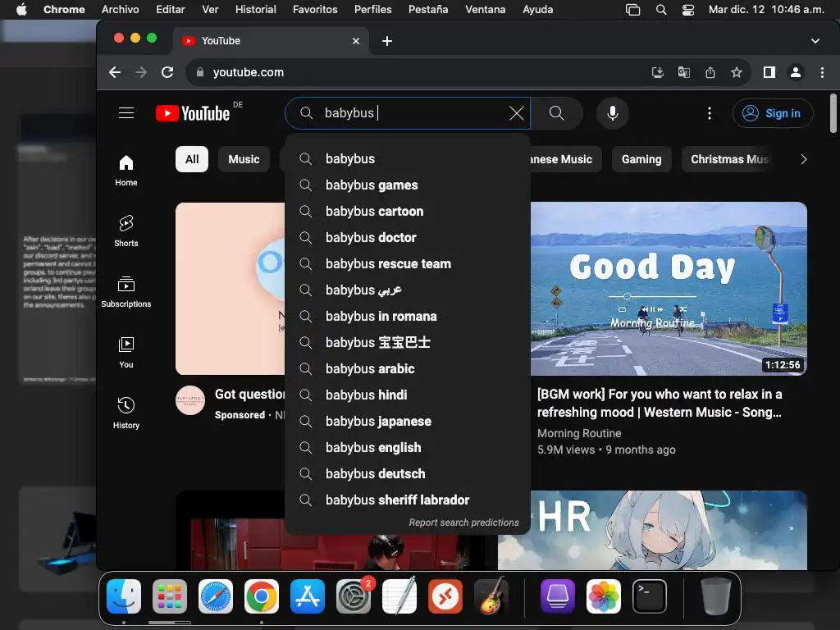The width and height of the screenshot is (840, 630).
Task: Open a new tab with the plus
Action: pos(387,41)
